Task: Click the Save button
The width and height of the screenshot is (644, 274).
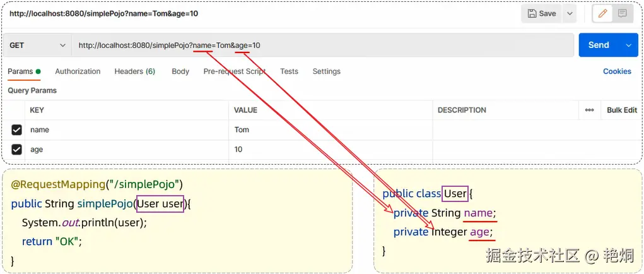Action: [x=542, y=13]
